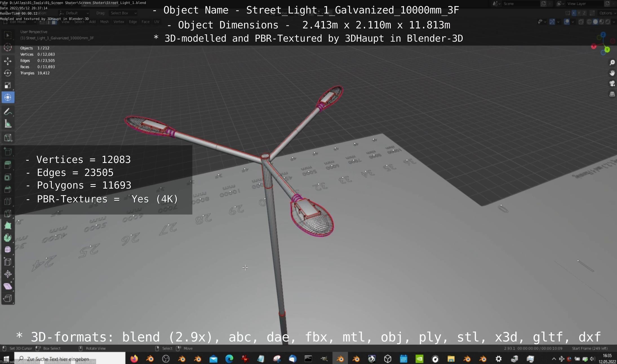Click the red X axis gizmo ball
Viewport: 617px width, 364px height.
point(594,46)
